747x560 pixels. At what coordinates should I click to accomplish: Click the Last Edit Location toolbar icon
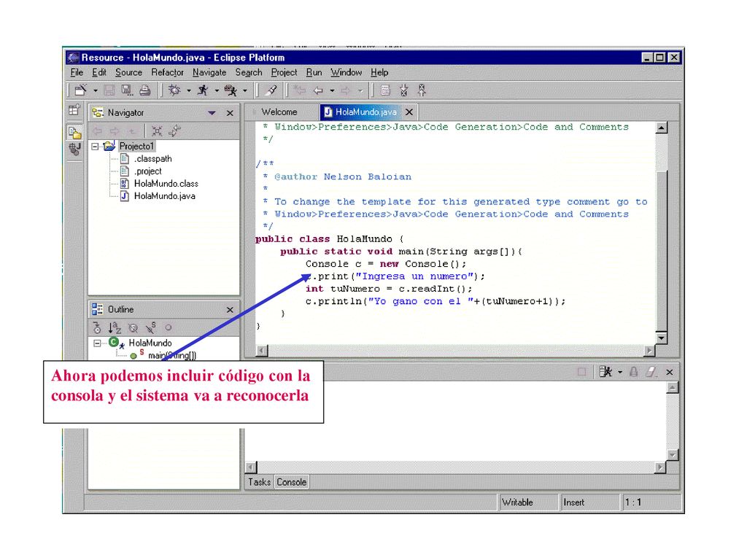click(299, 90)
